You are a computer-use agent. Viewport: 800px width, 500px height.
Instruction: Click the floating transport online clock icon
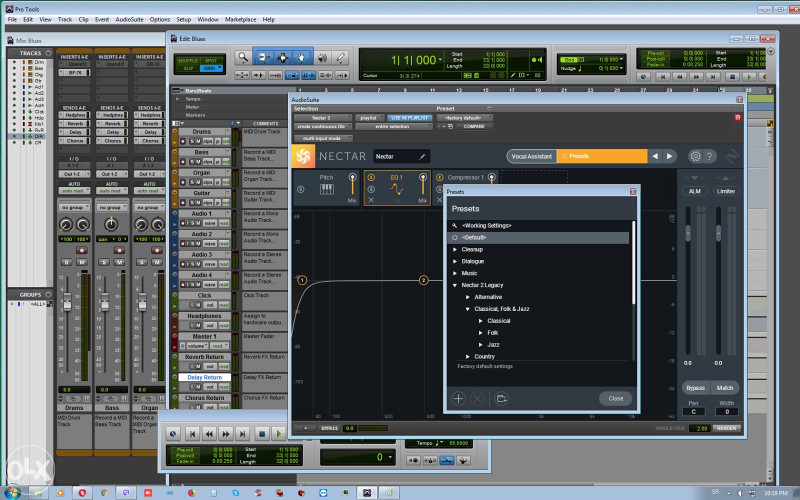pos(173,434)
